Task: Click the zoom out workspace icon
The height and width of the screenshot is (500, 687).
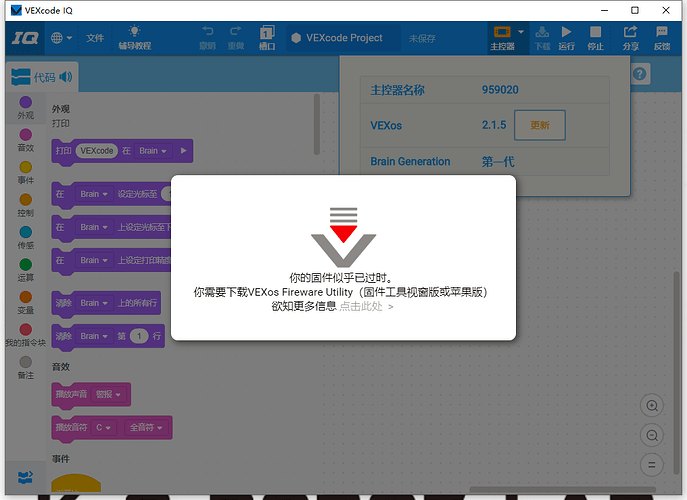Action: pyautogui.click(x=652, y=436)
